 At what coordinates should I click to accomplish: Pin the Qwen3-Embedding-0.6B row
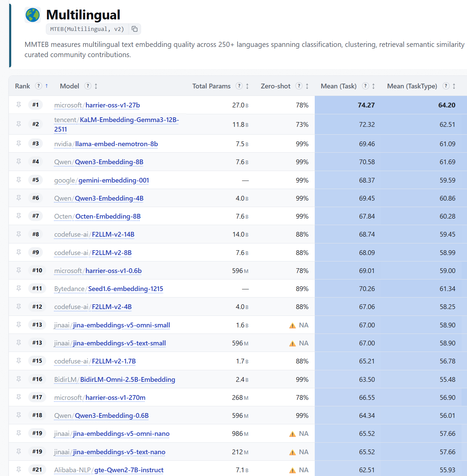(x=19, y=415)
